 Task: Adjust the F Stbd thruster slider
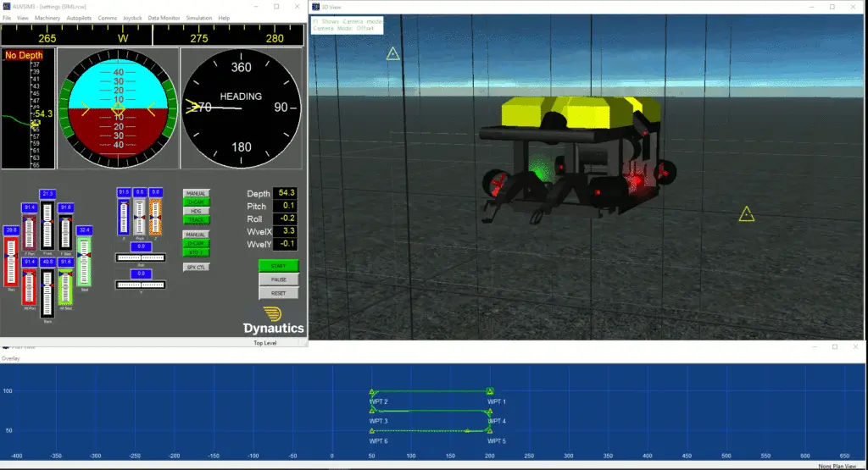66,232
